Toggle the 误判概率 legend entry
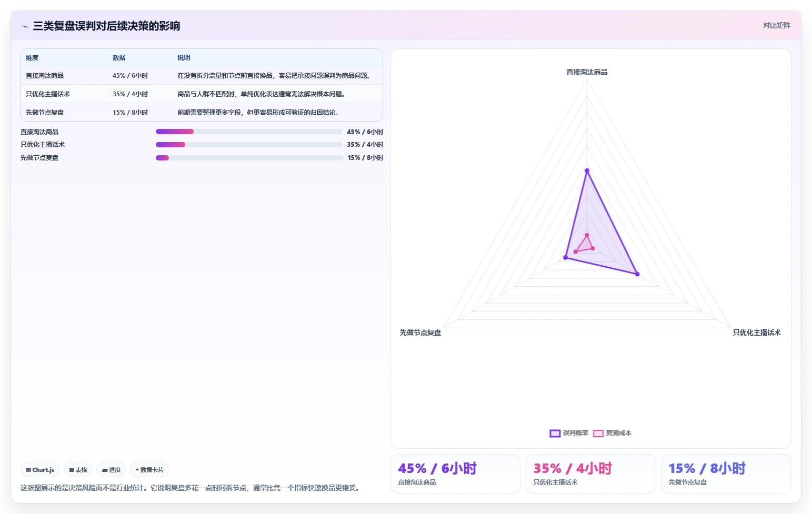 [x=569, y=433]
